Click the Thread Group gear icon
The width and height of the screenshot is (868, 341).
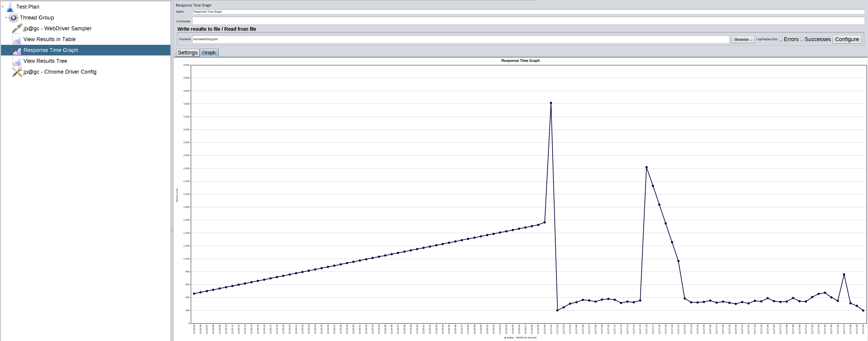pos(14,18)
